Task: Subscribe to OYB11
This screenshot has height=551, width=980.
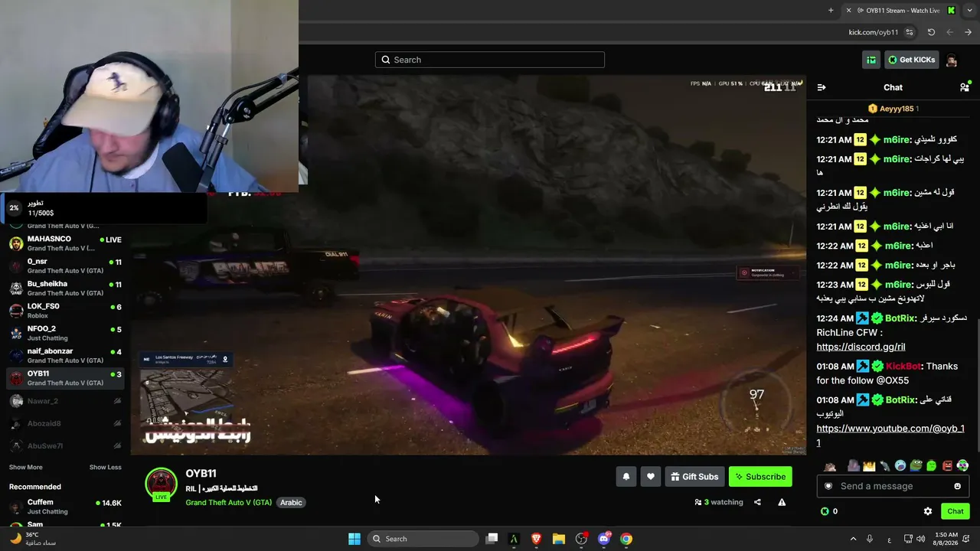Action: pos(760,477)
